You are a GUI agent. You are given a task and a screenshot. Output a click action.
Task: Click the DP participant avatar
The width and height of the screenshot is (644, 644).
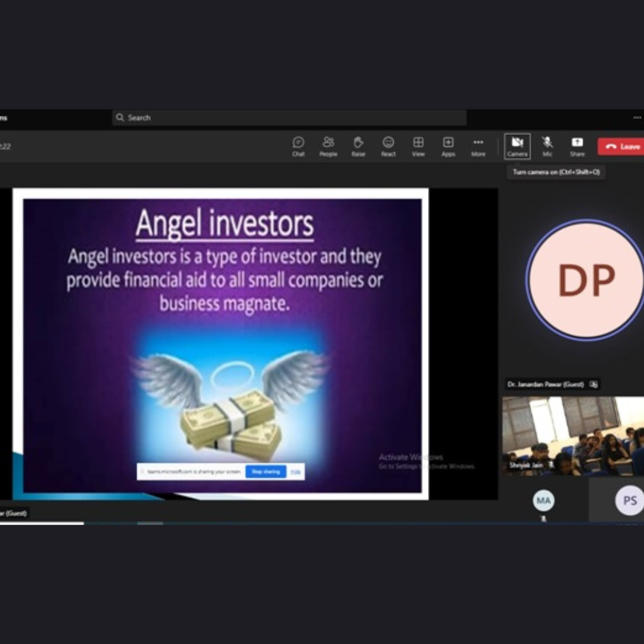click(585, 280)
